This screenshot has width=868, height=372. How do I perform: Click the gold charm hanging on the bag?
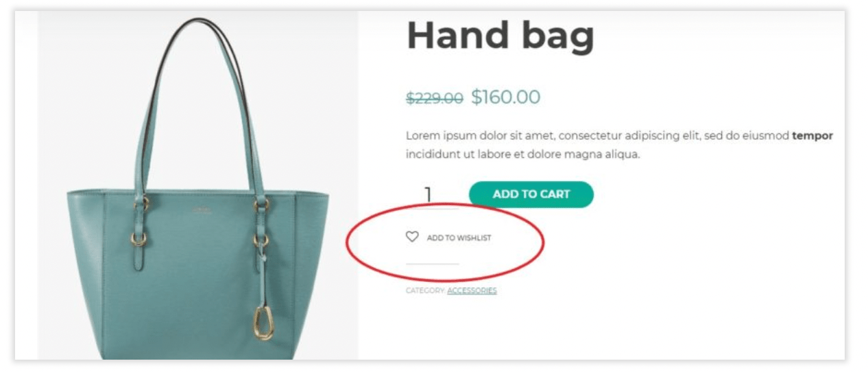pos(263,323)
